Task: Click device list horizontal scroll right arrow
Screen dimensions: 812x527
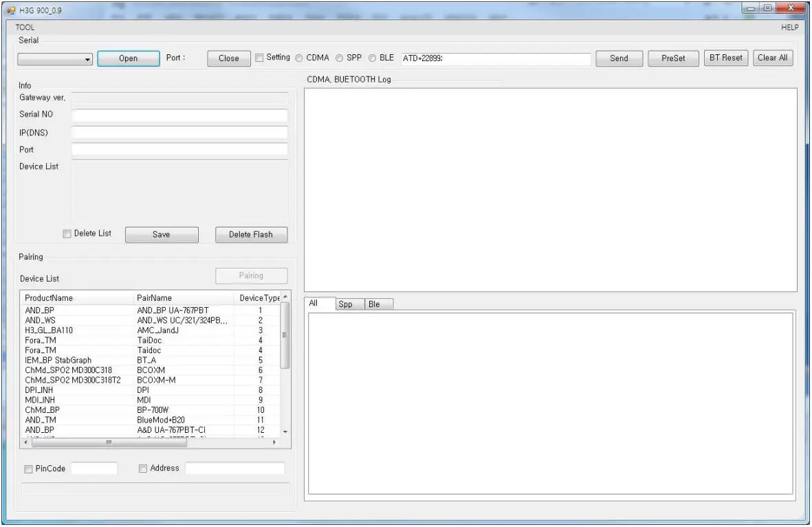Action: point(274,442)
